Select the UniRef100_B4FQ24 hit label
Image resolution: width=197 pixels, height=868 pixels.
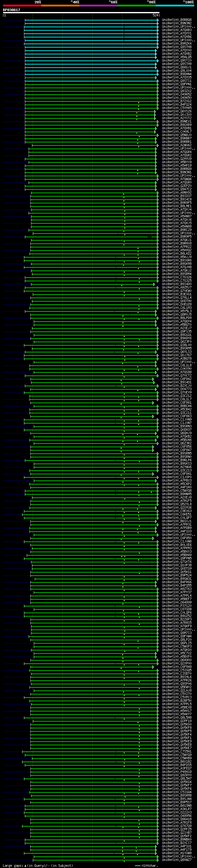177,104
